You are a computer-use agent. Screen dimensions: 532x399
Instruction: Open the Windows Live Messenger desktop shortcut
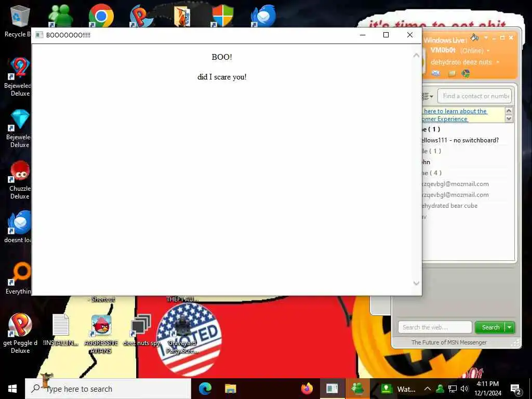pyautogui.click(x=60, y=16)
